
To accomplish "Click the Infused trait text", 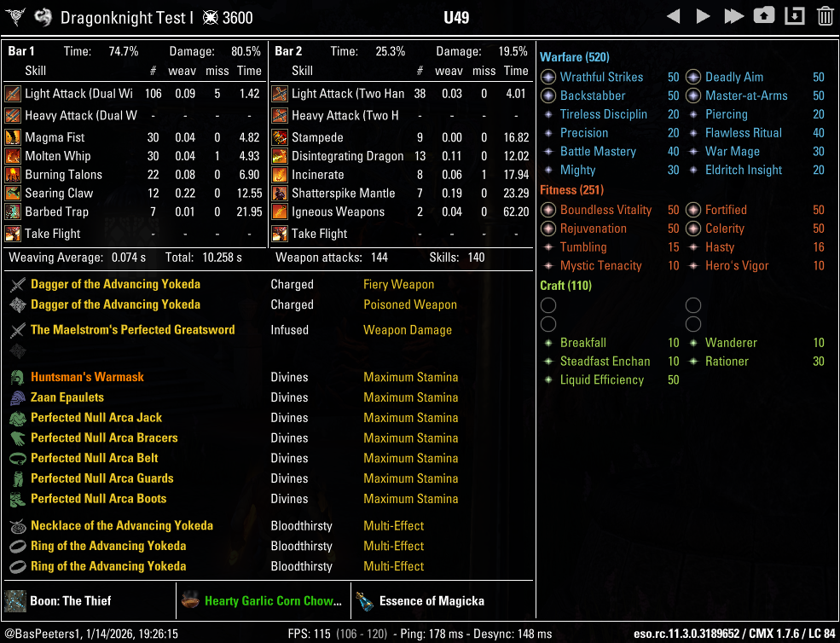I will coord(289,330).
